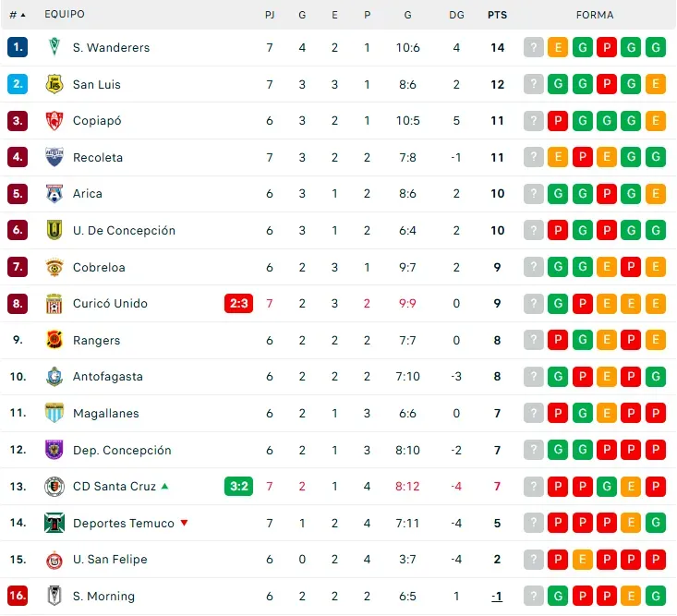The width and height of the screenshot is (677, 616).
Task: Click the Deportes Temuco team crest
Action: [54, 523]
